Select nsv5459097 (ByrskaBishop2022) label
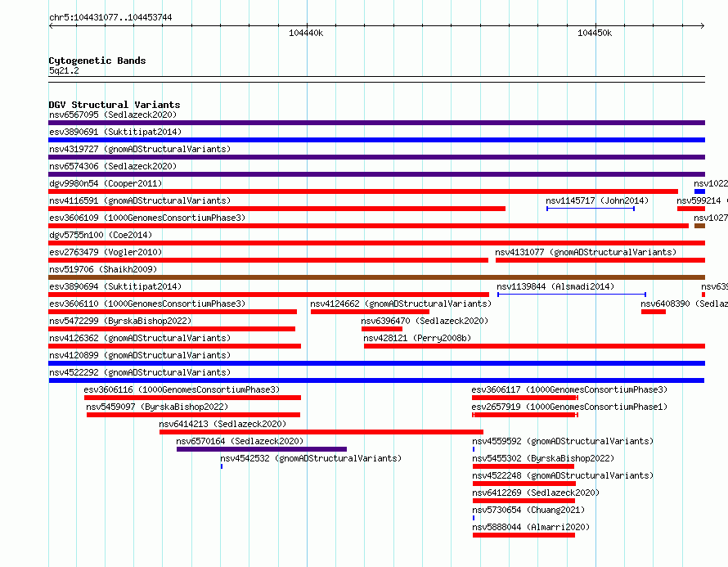Image resolution: width=728 pixels, height=567 pixels. pyautogui.click(x=157, y=407)
